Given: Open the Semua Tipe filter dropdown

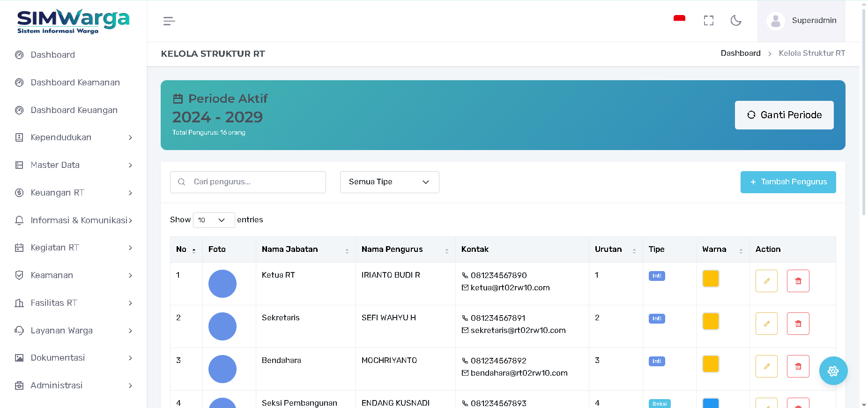Looking at the screenshot, I should [x=389, y=182].
